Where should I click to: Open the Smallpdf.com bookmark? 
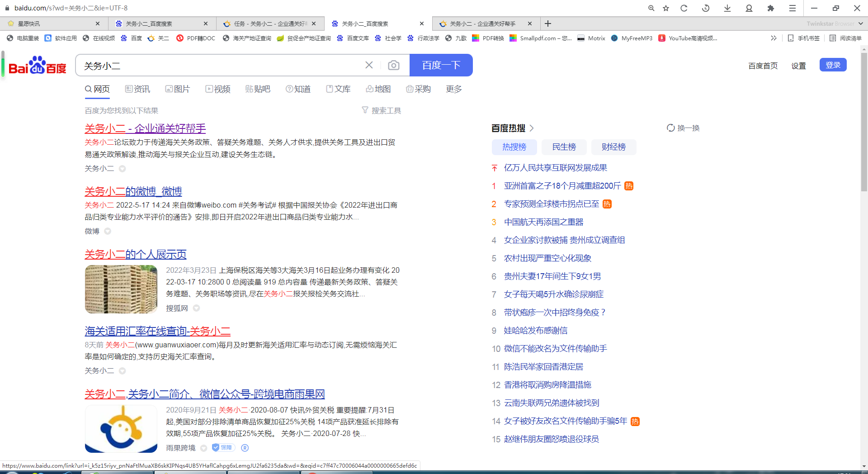(x=541, y=38)
